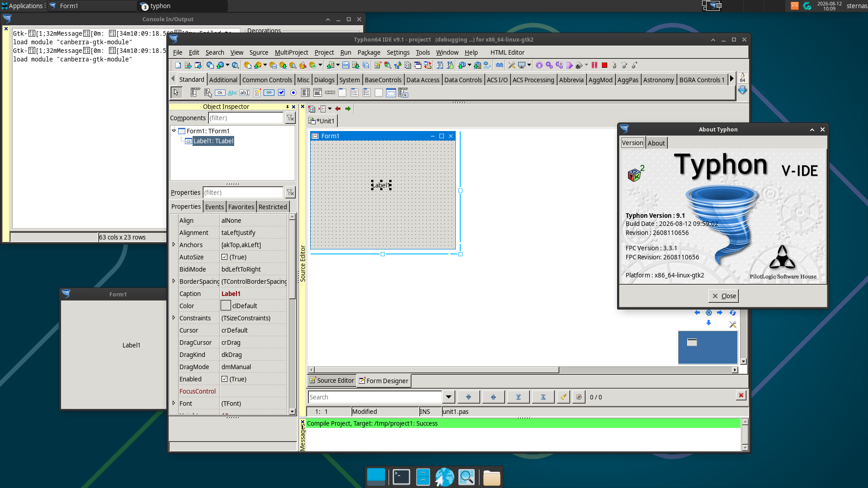
Task: Open dropdown arrow beside the monitor icon
Action: tap(529, 66)
